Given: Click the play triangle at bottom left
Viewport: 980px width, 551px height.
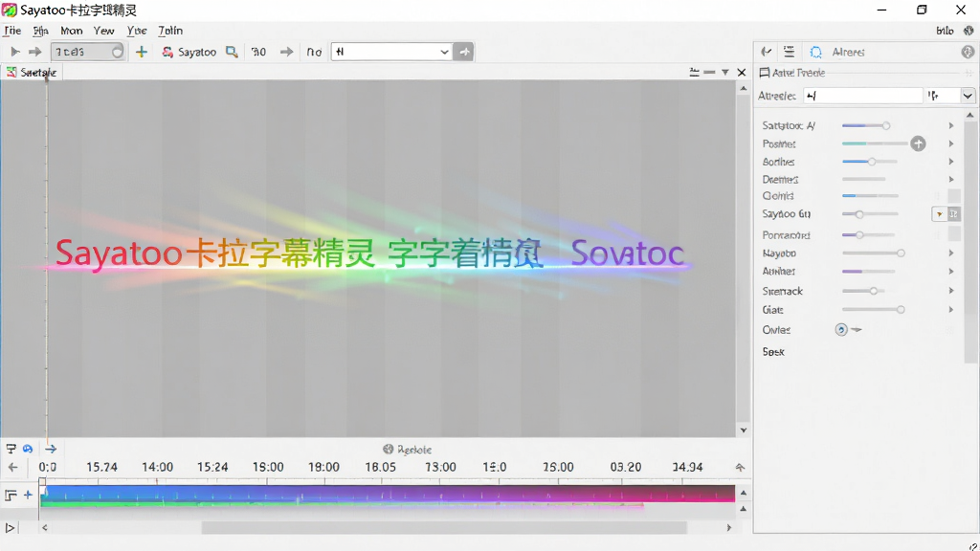Looking at the screenshot, I should 10,528.
